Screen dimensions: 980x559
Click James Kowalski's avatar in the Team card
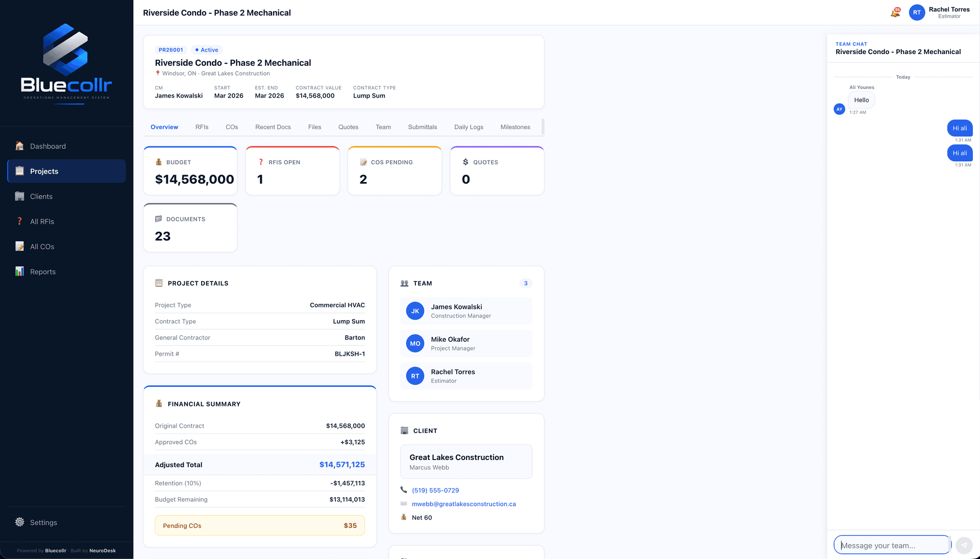coord(415,310)
